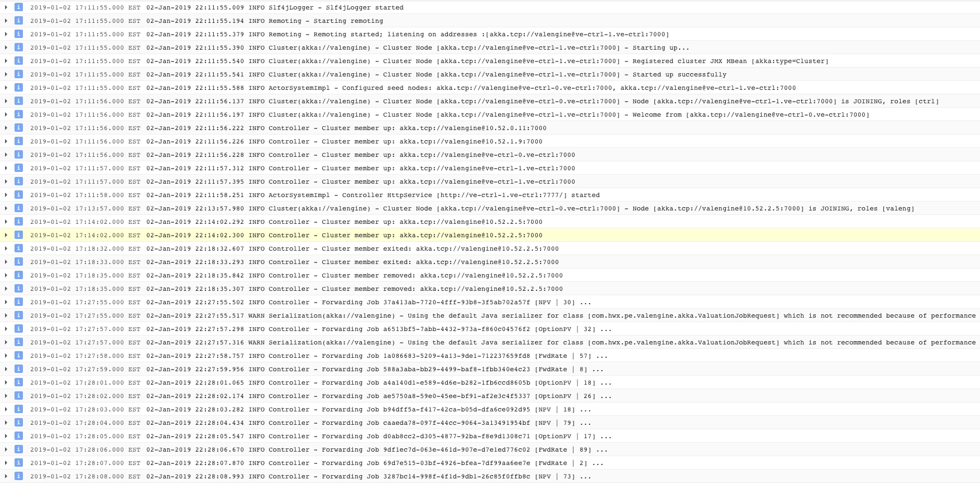980x484 pixels.
Task: Click info icon for Forwarding Job 1a086683
Action: point(18,356)
